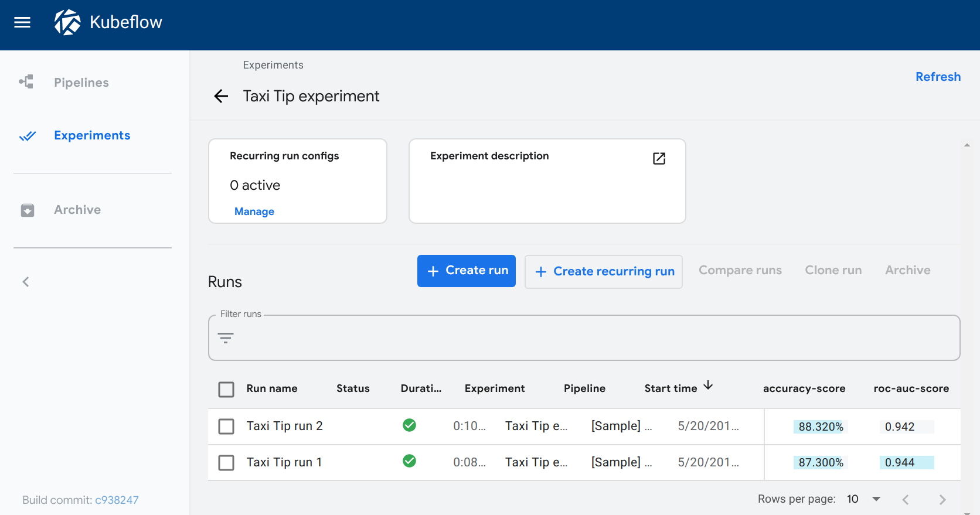Image resolution: width=980 pixels, height=515 pixels.
Task: Click the accuracy-score column header
Action: 804,388
